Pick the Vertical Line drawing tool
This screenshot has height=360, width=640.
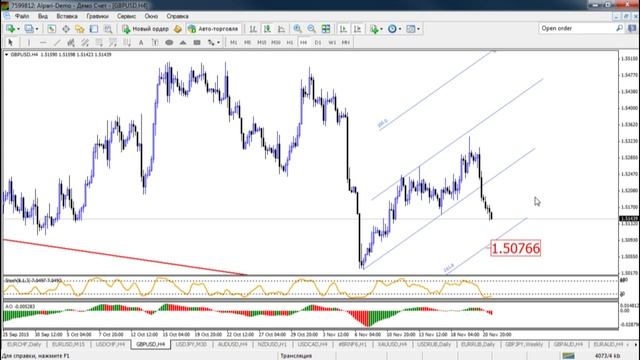(29, 42)
